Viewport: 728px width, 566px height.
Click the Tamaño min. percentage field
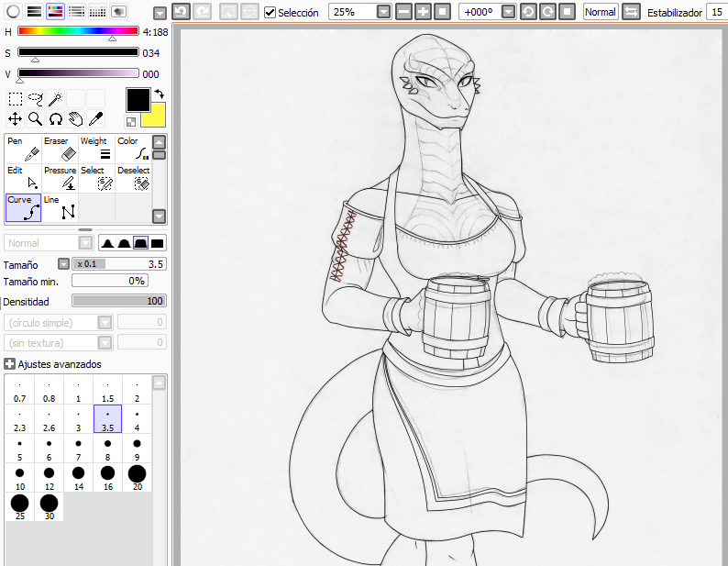pos(110,281)
